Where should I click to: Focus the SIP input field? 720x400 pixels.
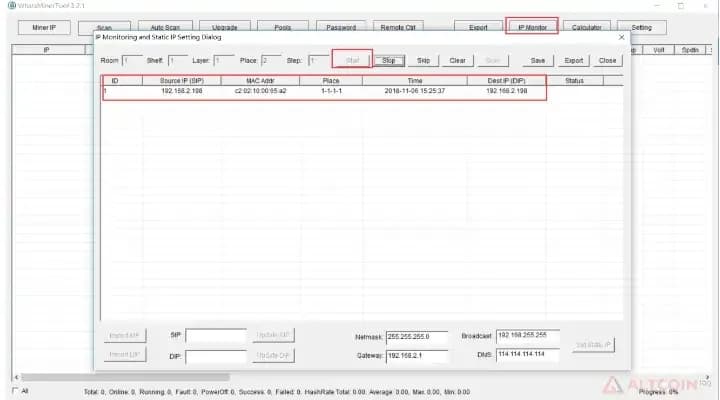coord(216,336)
